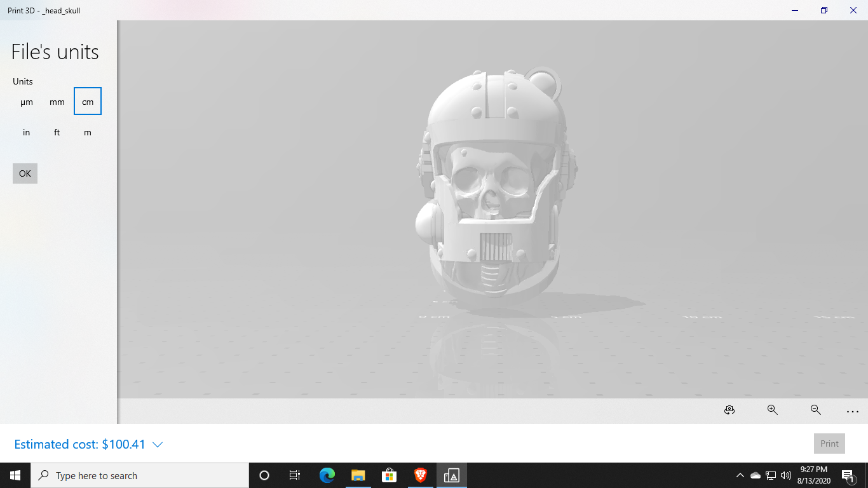Launch Microsoft Edge from taskbar
This screenshot has width=868, height=488.
(327, 475)
